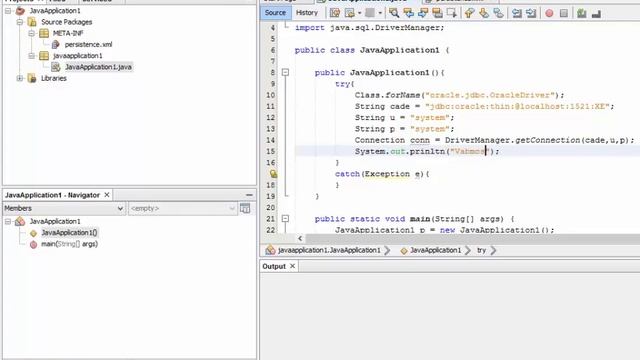Select main(String[] args) in Navigator
640x360 pixels.
coord(69,244)
